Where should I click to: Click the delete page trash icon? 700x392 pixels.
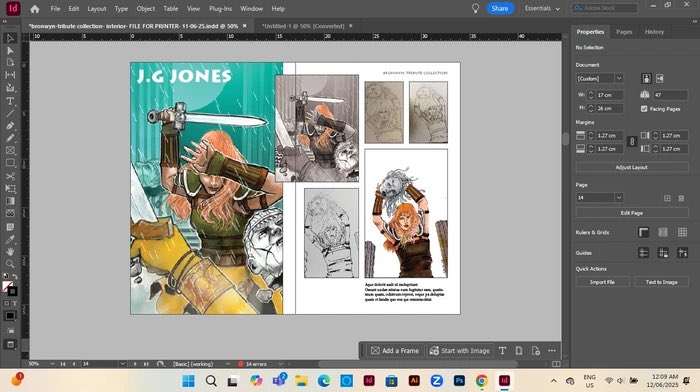pos(681,198)
